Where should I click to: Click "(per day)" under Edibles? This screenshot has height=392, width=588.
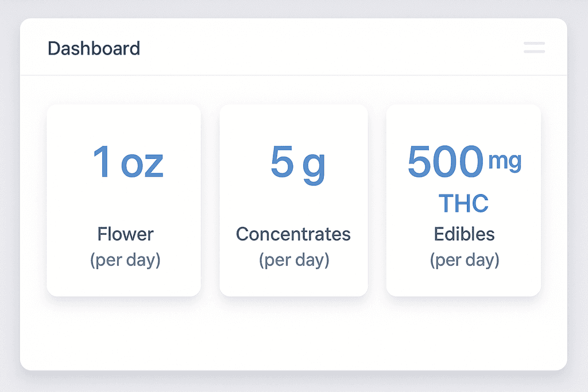point(465,260)
